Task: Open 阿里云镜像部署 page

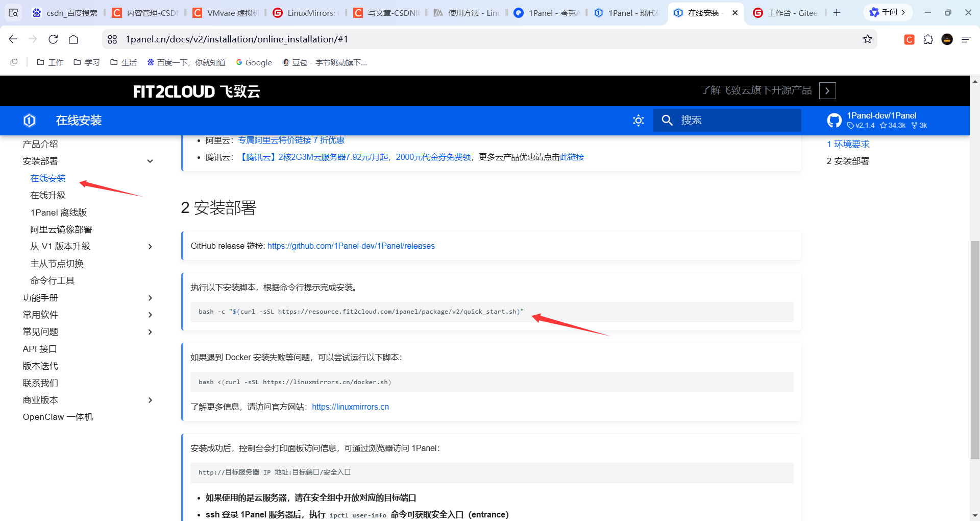Action: pos(61,230)
